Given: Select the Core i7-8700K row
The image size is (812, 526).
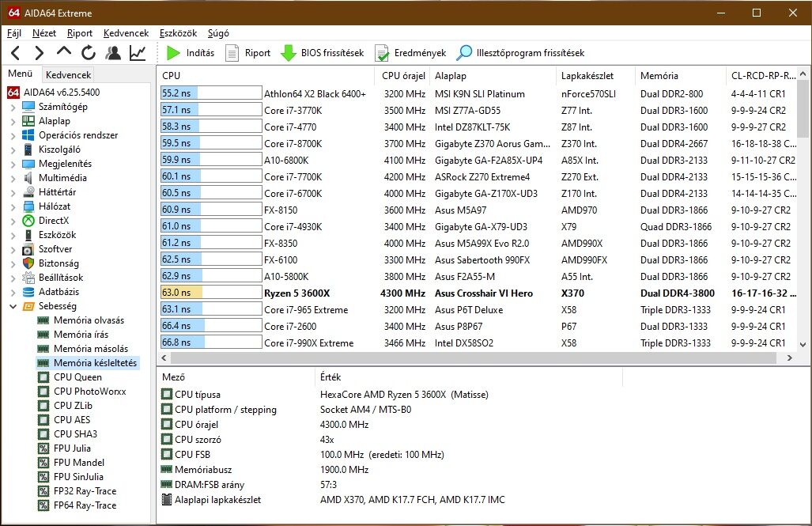Looking at the screenshot, I should (478, 143).
